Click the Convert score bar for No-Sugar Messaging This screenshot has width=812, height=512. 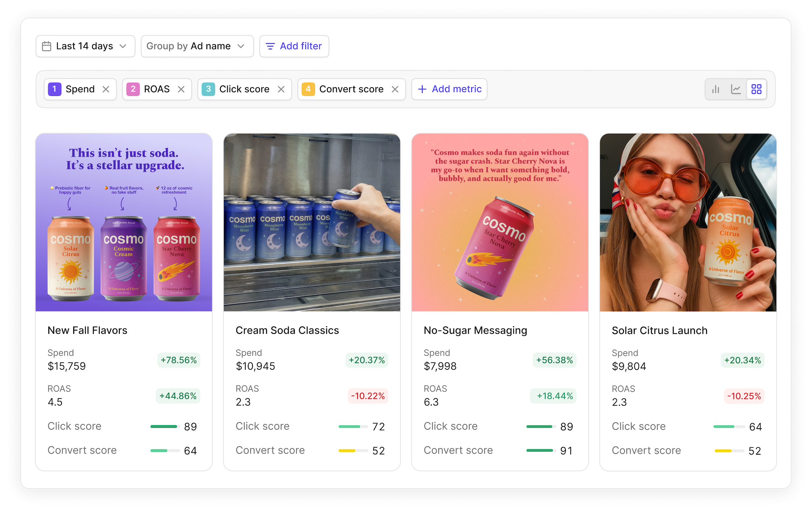(x=541, y=450)
